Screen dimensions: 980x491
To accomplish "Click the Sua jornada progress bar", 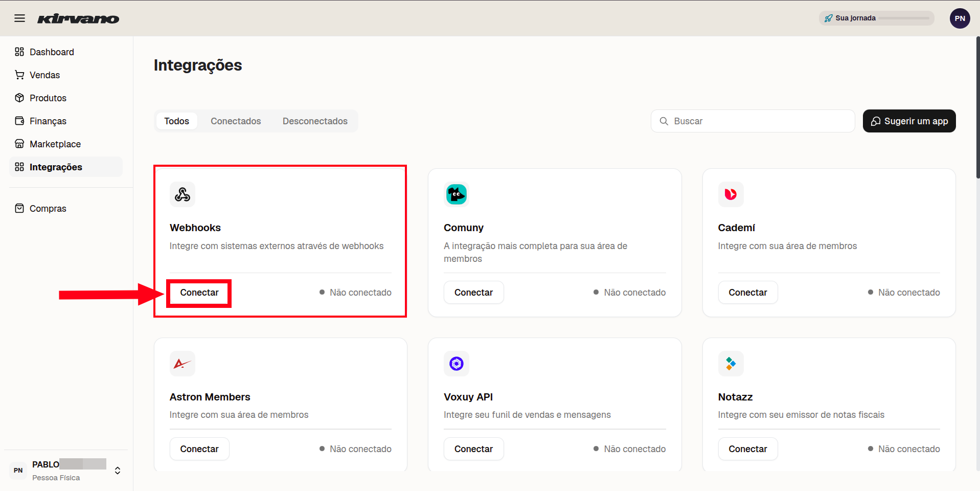I will tap(904, 18).
